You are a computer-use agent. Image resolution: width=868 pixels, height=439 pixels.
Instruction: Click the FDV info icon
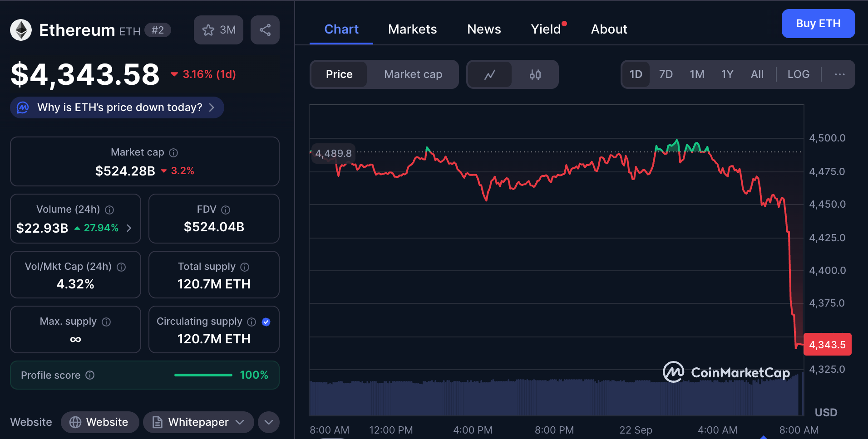(226, 210)
